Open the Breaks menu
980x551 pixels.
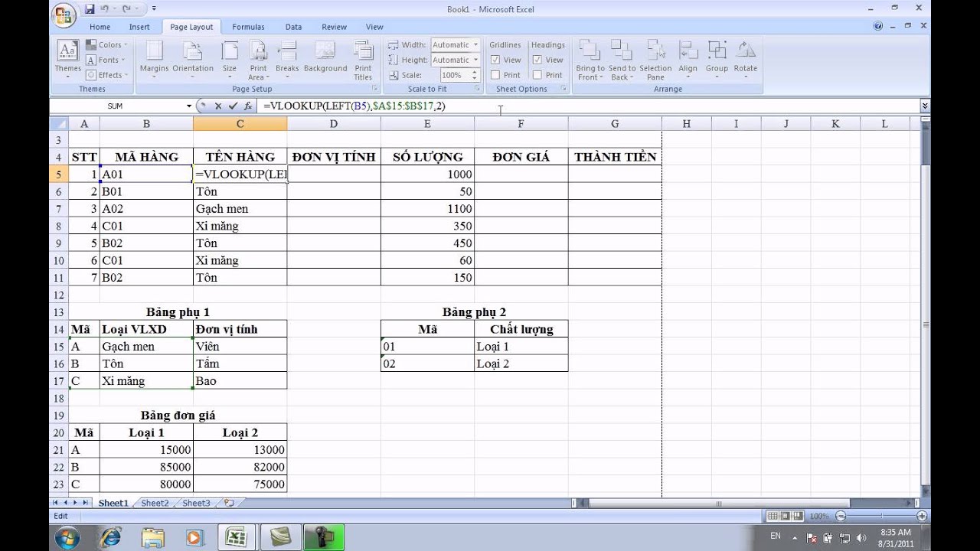pyautogui.click(x=287, y=59)
